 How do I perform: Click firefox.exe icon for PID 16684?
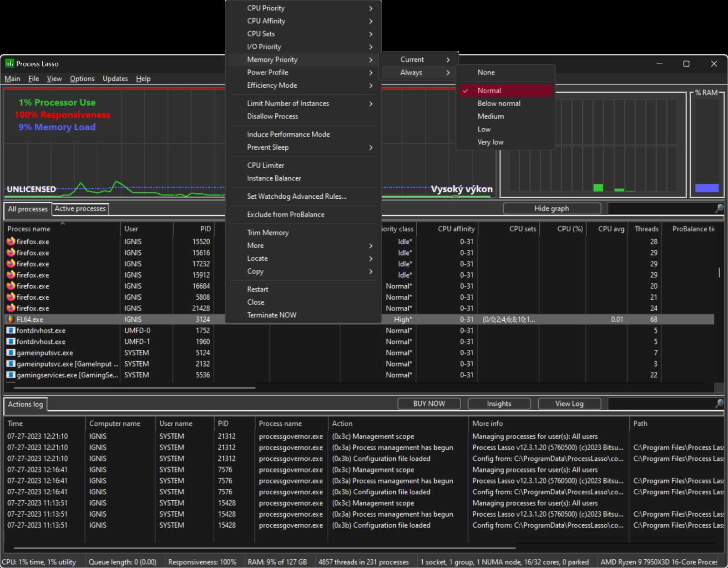[11, 286]
